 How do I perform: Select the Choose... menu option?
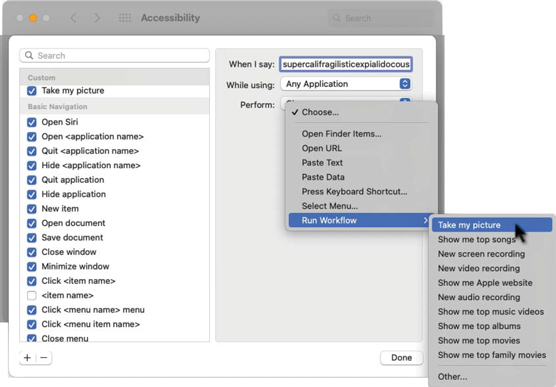361,112
